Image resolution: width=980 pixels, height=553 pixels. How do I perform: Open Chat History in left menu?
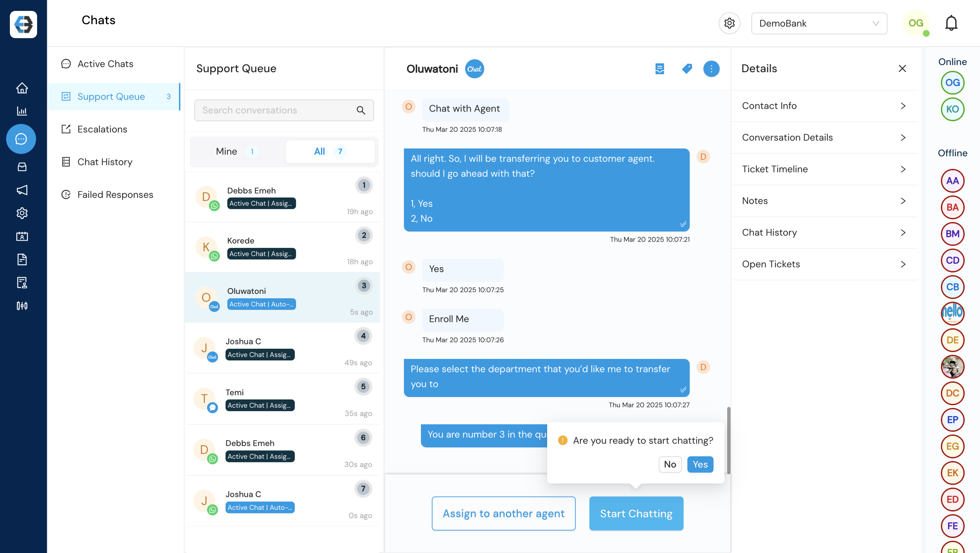114,162
